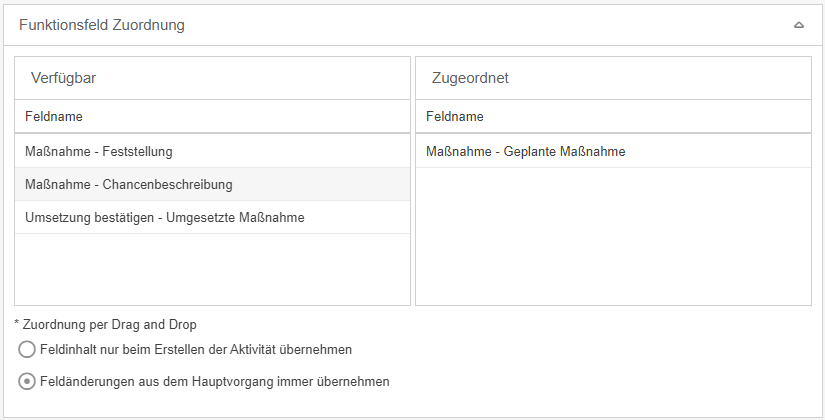Sort Zugeordnet list by Feldname column
The width and height of the screenshot is (825, 420).
click(x=455, y=117)
